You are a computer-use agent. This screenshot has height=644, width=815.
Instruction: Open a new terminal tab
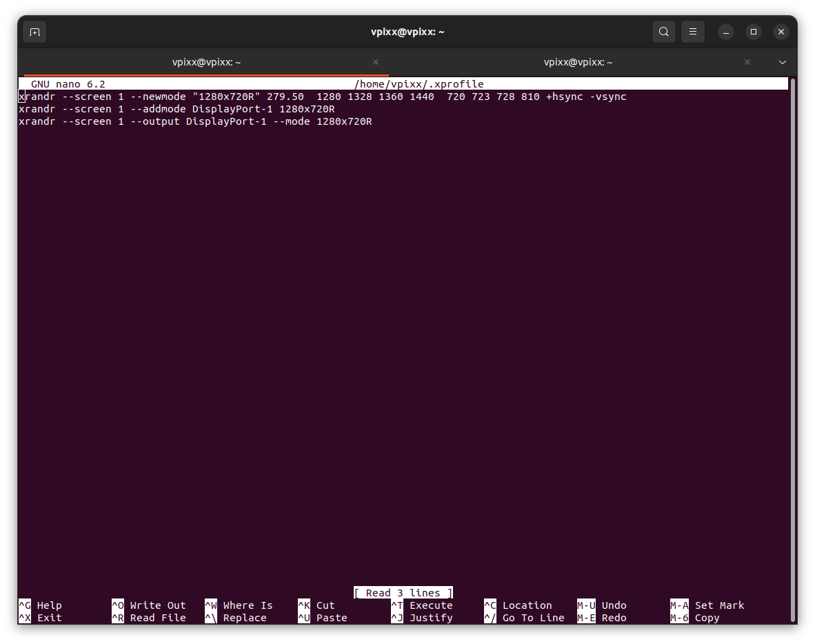coord(34,31)
